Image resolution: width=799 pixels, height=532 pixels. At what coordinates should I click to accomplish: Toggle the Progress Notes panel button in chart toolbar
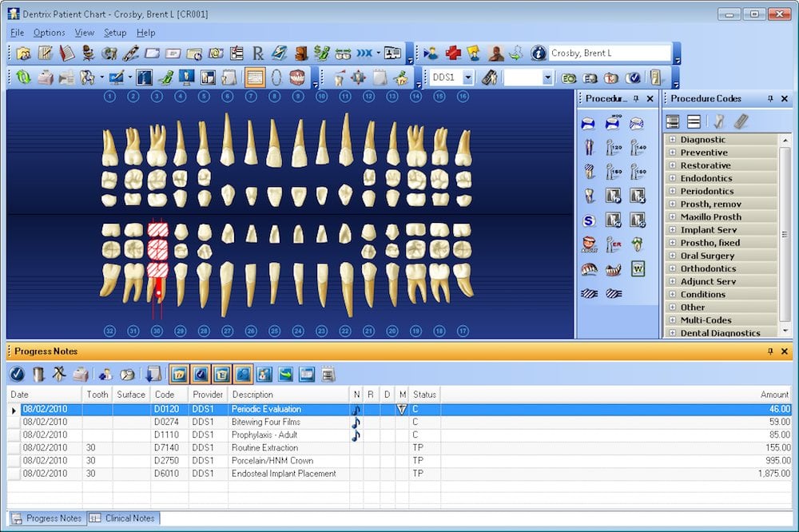click(x=254, y=77)
